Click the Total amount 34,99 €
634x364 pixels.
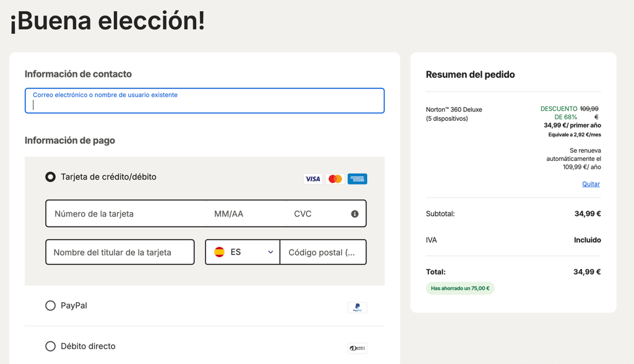coord(587,272)
